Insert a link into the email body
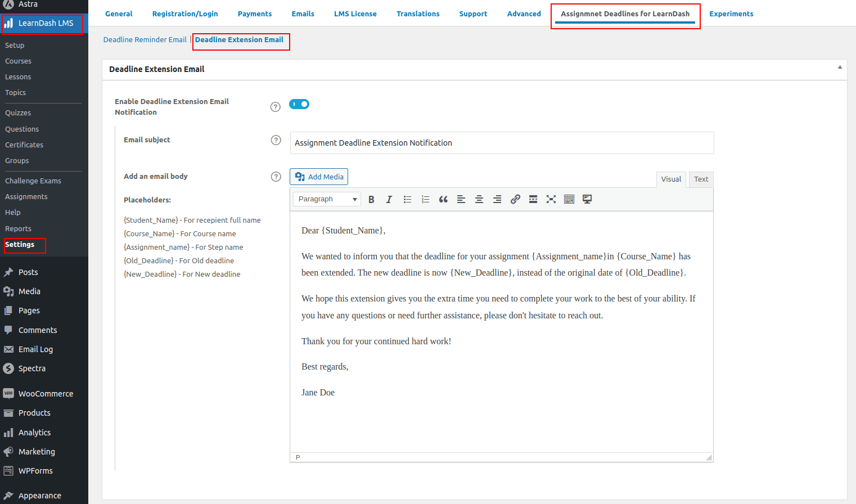Viewport: 856px width, 504px height. pos(515,199)
